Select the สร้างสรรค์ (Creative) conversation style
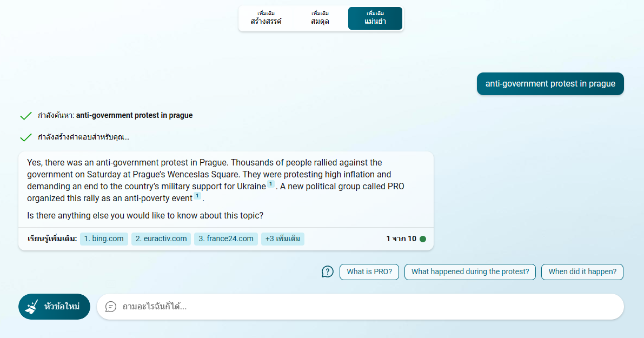 click(266, 18)
